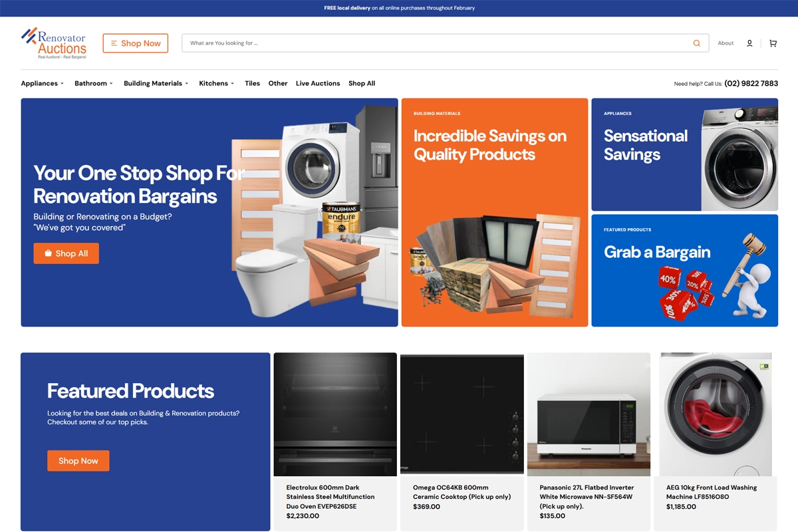
Task: Open the Incredible Savings Building Materials banner
Action: pyautogui.click(x=495, y=213)
